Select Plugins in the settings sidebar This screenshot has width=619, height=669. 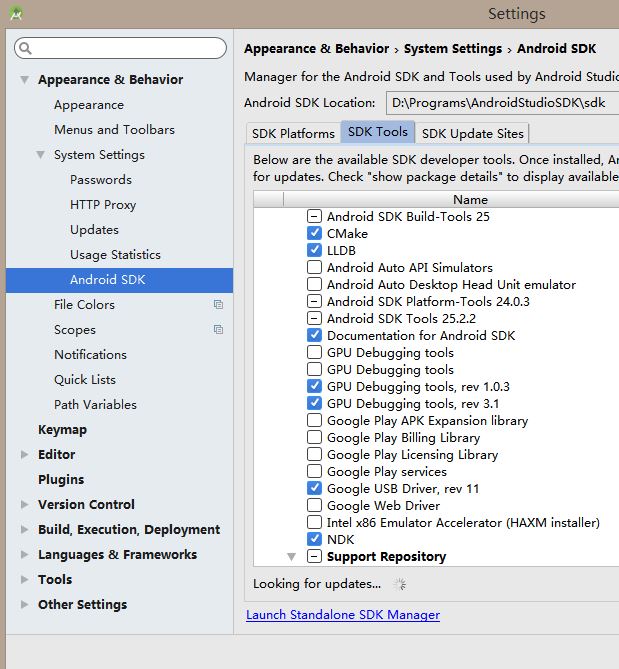[61, 480]
